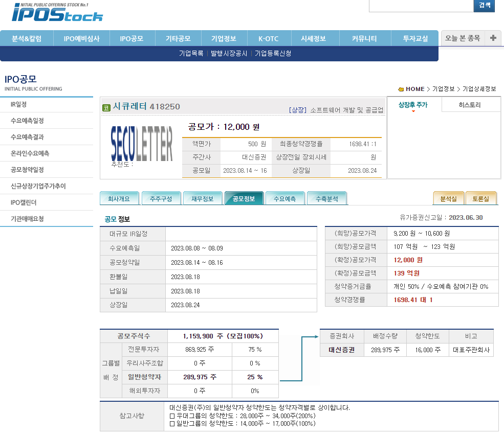This screenshot has width=504, height=435.
Task: Open the 토론실 button
Action: pos(480,198)
